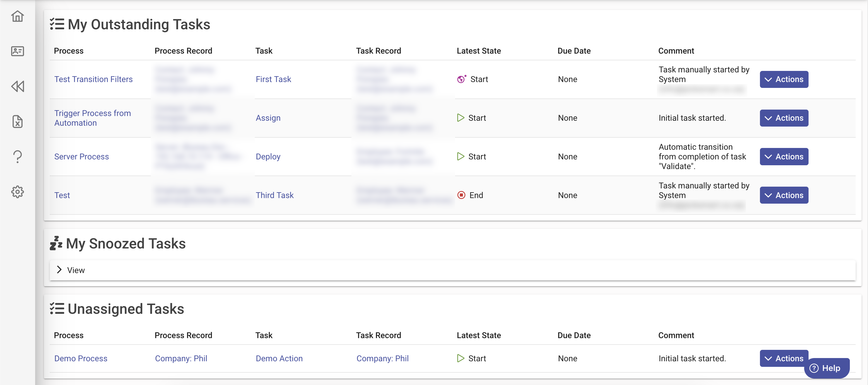Open Actions dropdown for Deploy task
The width and height of the screenshot is (868, 385).
point(783,156)
